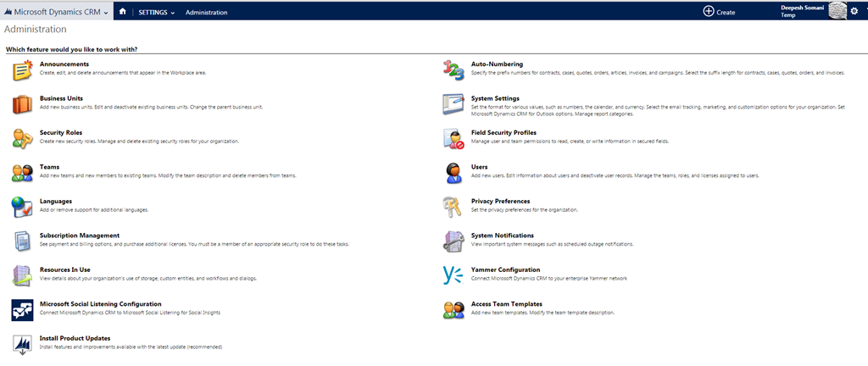This screenshot has width=868, height=366.
Task: Open the System Settings link
Action: [495, 98]
